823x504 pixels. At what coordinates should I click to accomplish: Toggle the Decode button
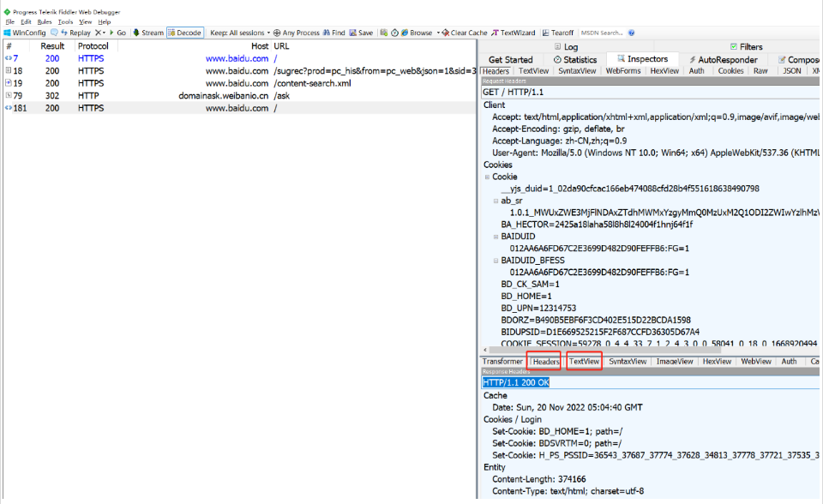pyautogui.click(x=185, y=33)
